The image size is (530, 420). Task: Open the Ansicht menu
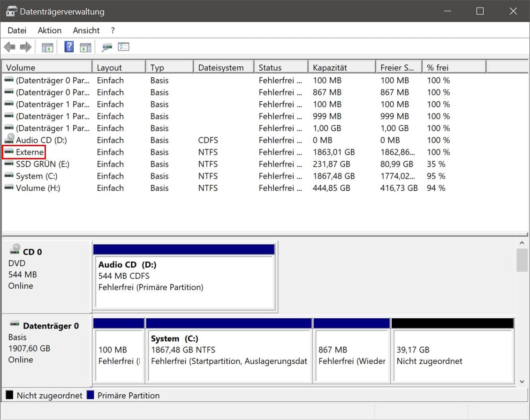(x=86, y=30)
